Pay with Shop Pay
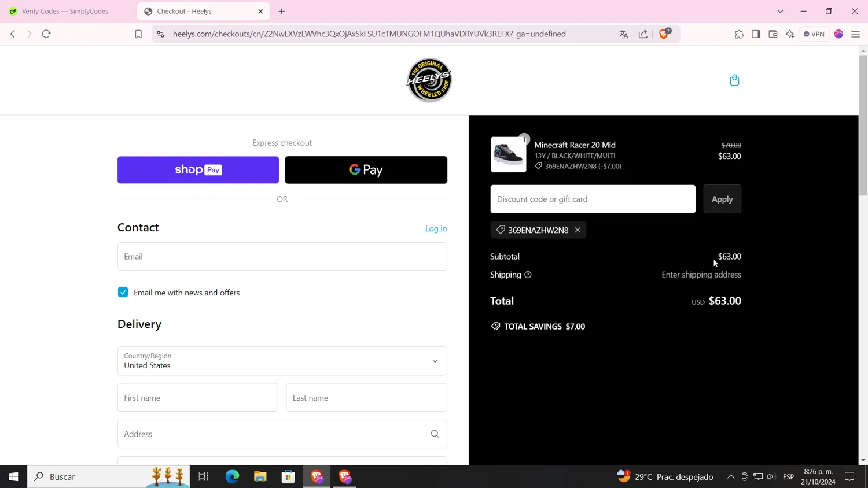868x488 pixels. pos(198,170)
